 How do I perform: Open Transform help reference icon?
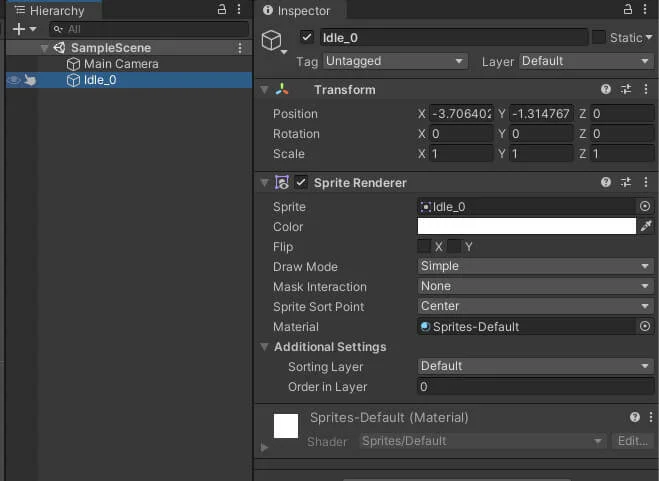pos(606,89)
